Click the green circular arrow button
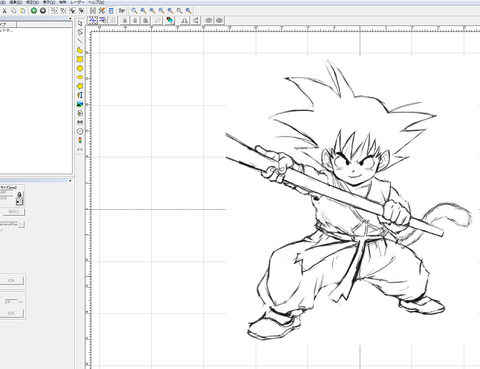The width and height of the screenshot is (480, 369). tap(34, 11)
